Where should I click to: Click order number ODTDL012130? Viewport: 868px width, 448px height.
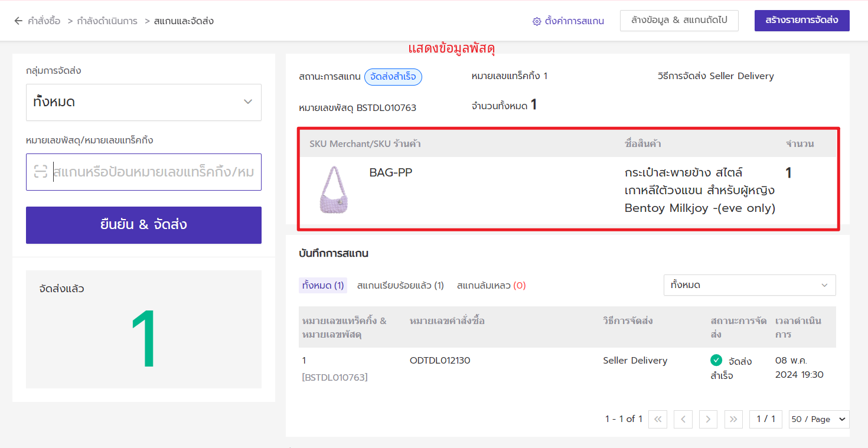(x=440, y=361)
